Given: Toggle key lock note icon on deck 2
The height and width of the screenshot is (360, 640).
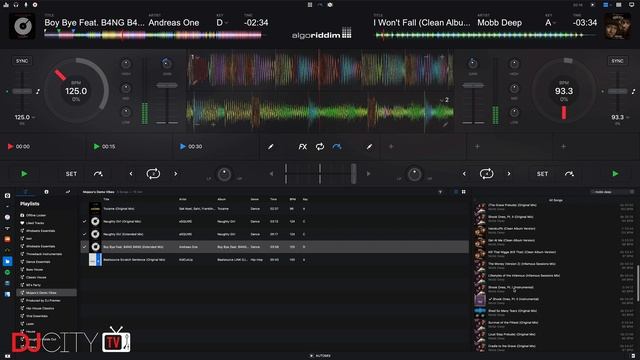Looking at the screenshot, I should 633,91.
